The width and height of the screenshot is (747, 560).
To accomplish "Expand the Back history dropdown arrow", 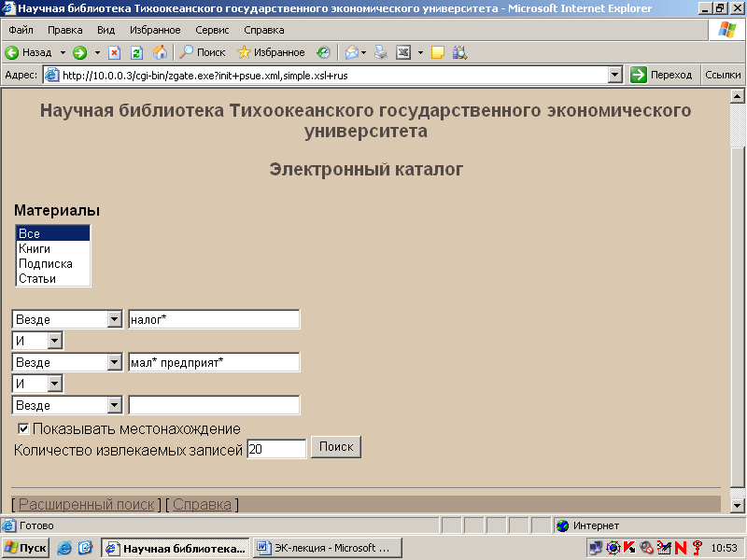I will coord(63,52).
